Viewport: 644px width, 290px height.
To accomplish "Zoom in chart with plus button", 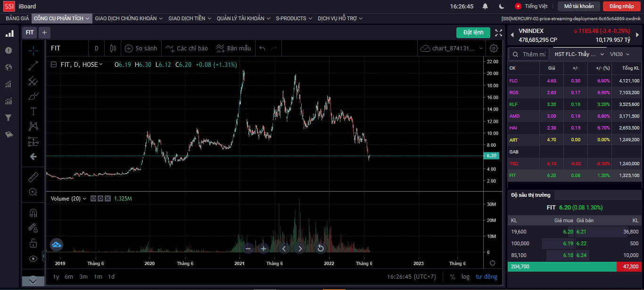I will (x=264, y=248).
